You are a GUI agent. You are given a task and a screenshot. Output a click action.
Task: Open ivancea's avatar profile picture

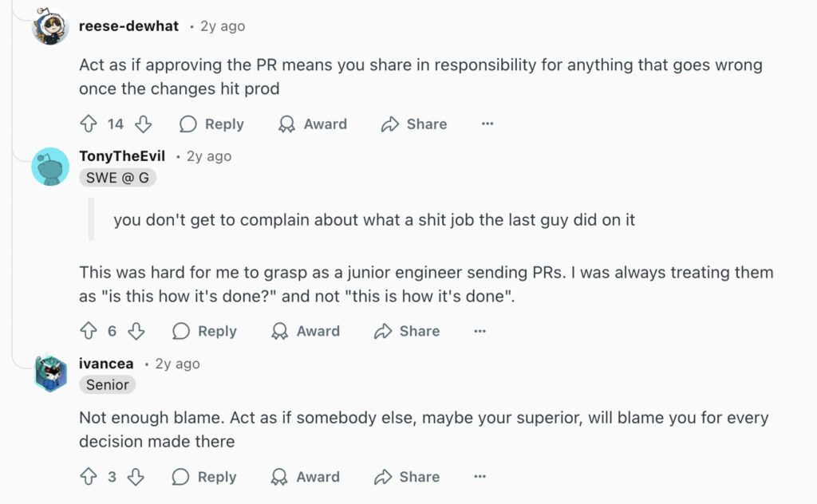[x=50, y=373]
